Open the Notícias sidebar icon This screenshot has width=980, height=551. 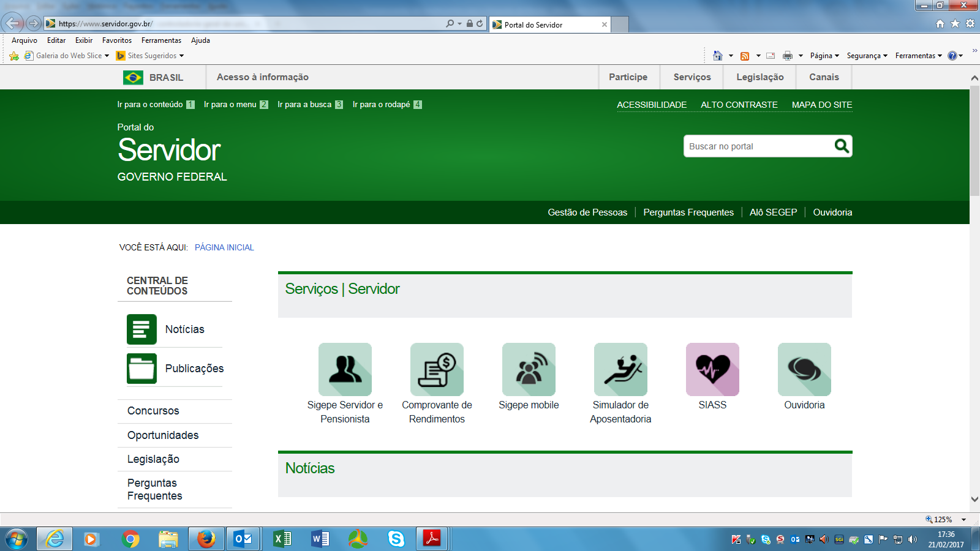pos(141,329)
